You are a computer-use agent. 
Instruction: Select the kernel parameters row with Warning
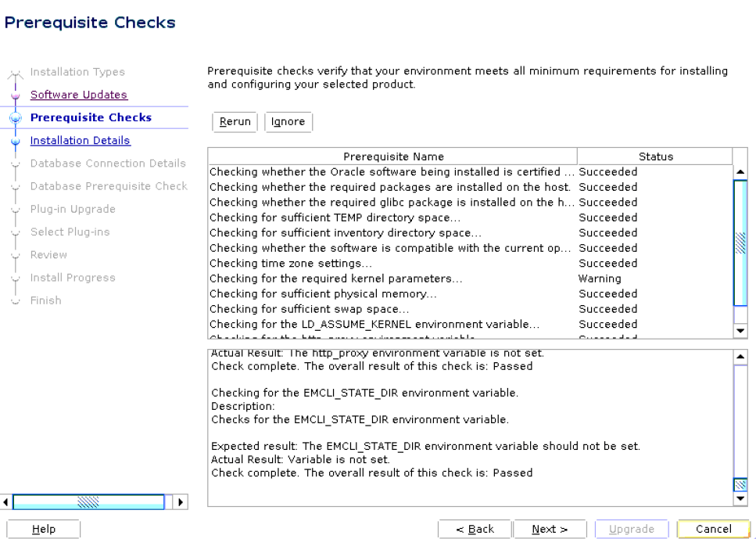391,278
